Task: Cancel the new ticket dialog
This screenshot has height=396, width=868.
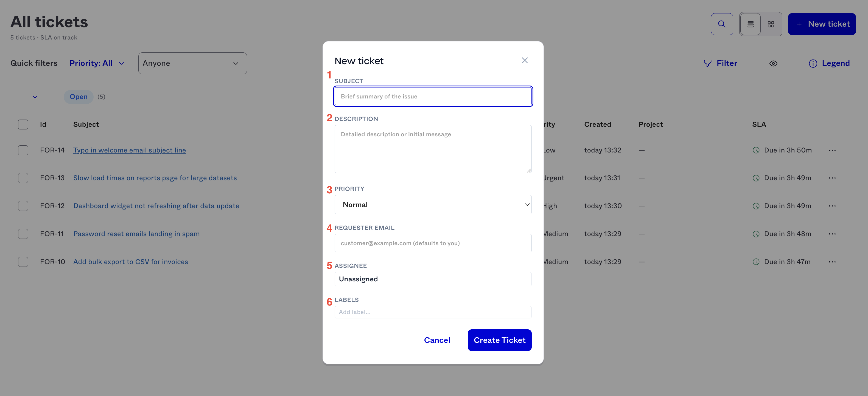Action: [x=437, y=340]
